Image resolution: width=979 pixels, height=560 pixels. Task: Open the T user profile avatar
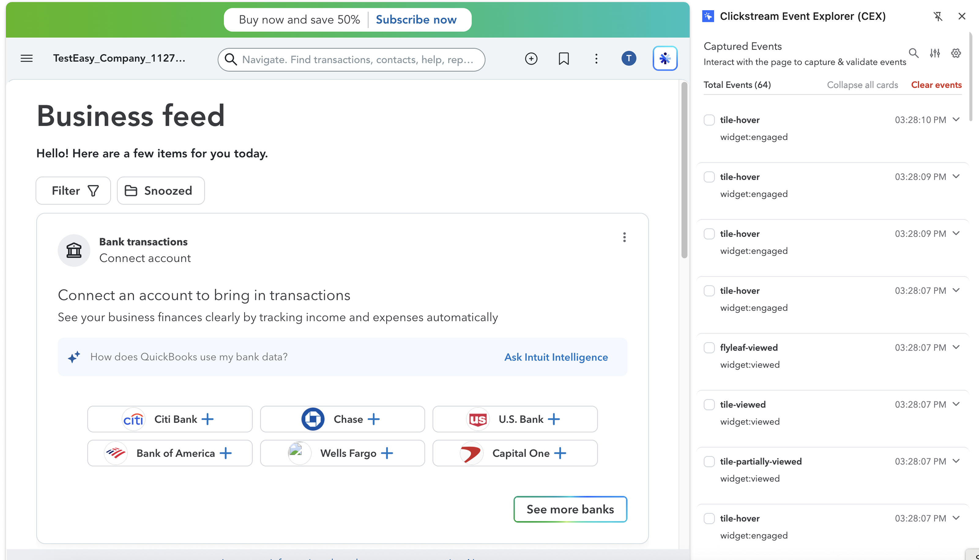[629, 58]
